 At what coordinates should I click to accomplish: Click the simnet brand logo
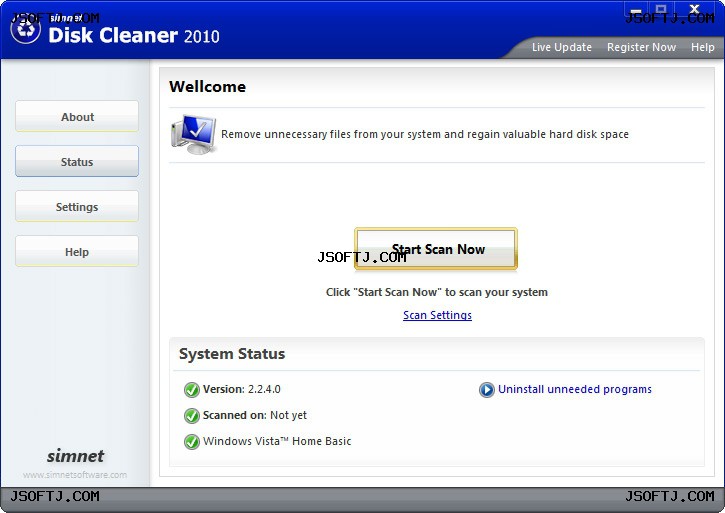coord(75,456)
